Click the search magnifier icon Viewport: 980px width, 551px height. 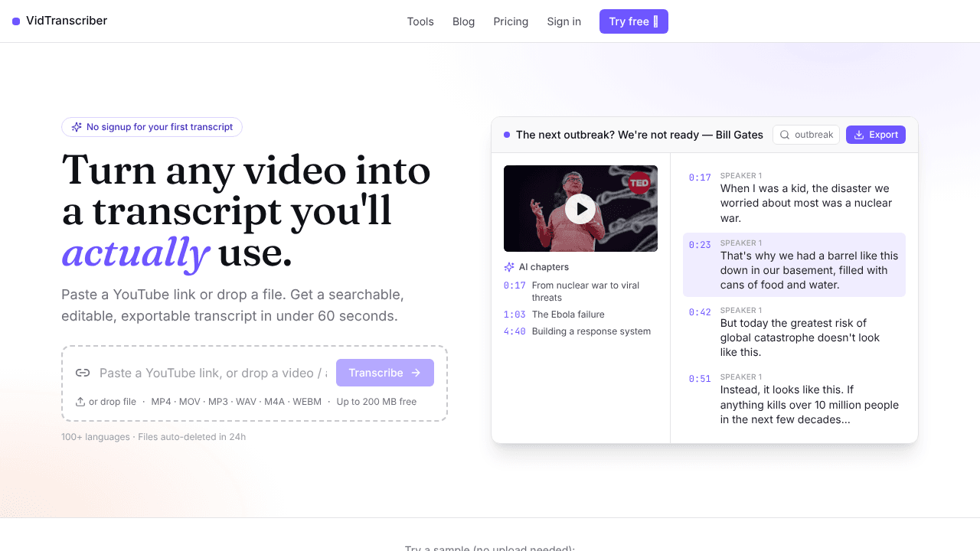[785, 135]
